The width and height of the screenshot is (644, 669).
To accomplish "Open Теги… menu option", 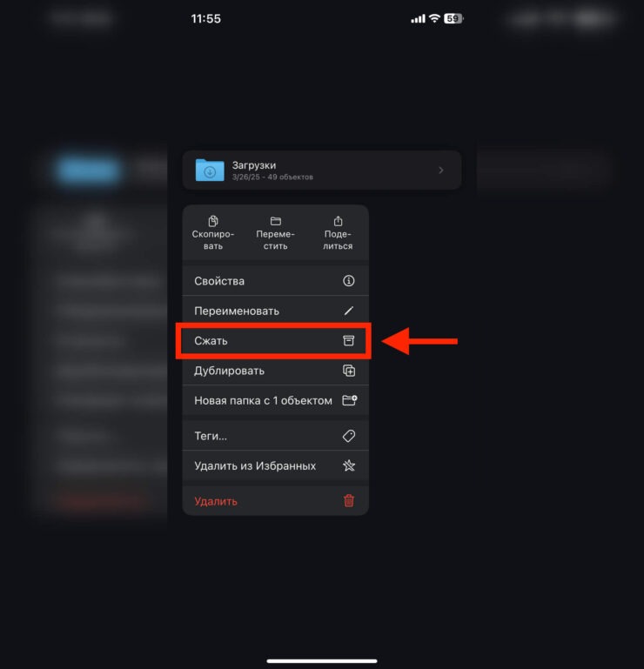I will pyautogui.click(x=275, y=436).
